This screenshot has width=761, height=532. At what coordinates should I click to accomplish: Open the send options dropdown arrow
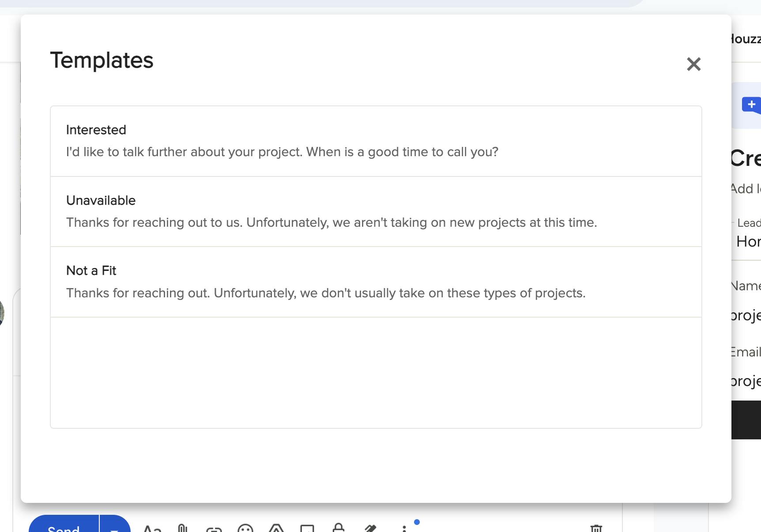point(115,527)
